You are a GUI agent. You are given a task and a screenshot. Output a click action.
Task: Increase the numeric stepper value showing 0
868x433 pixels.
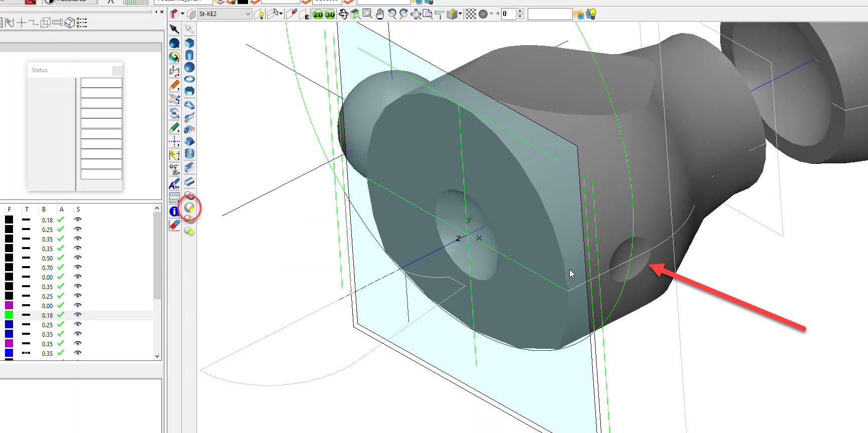click(520, 12)
